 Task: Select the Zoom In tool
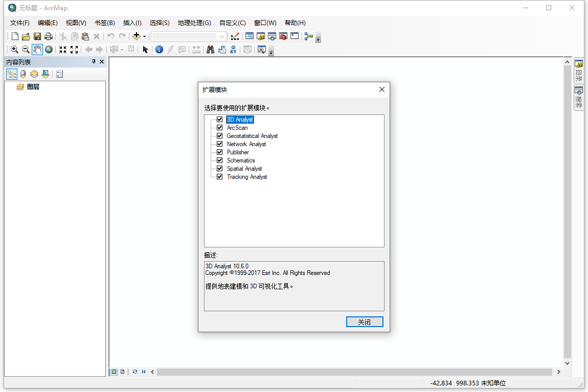pyautogui.click(x=14, y=50)
